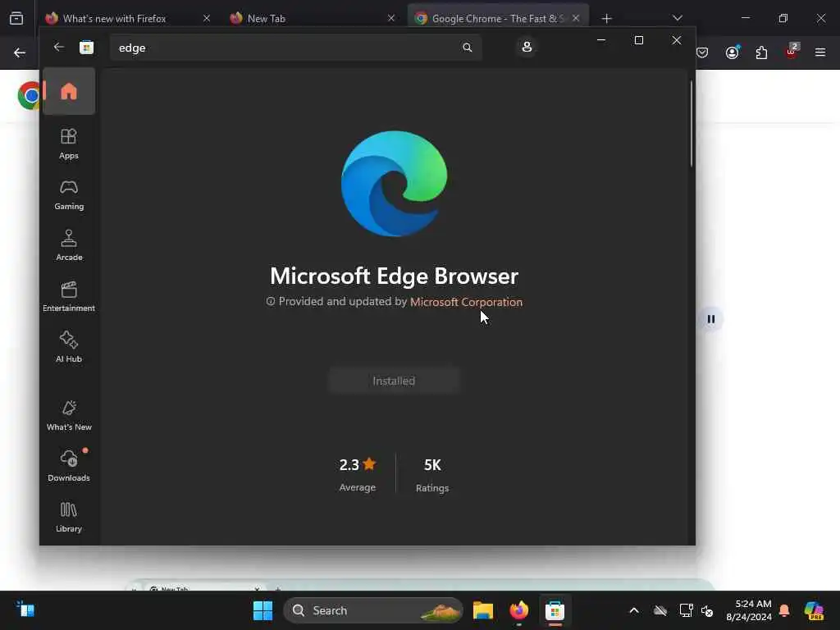
Task: Open Firefox extensions puzzle icon
Action: click(x=761, y=52)
